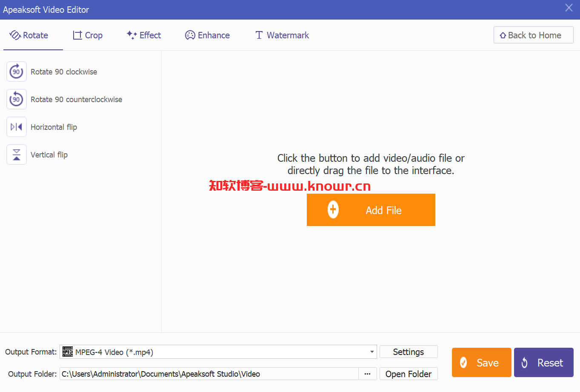
Task: Open the Watermark tab
Action: (x=282, y=35)
